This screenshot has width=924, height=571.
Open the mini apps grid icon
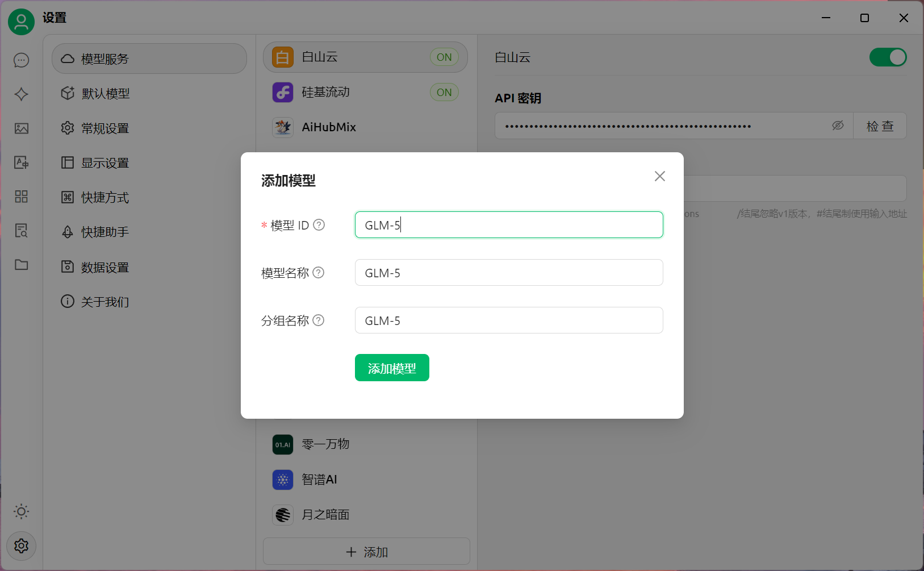[x=22, y=197]
